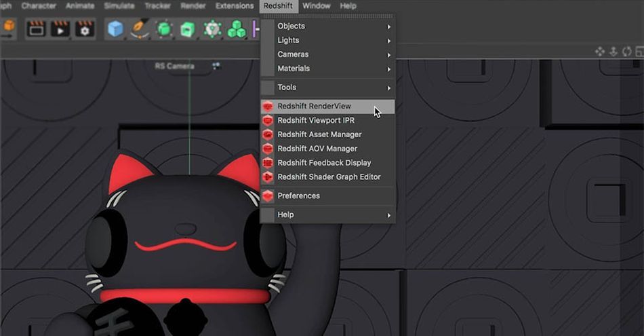Screen dimensions: 644x336
Task: Click the green cubes Volume icon
Action: (x=237, y=29)
